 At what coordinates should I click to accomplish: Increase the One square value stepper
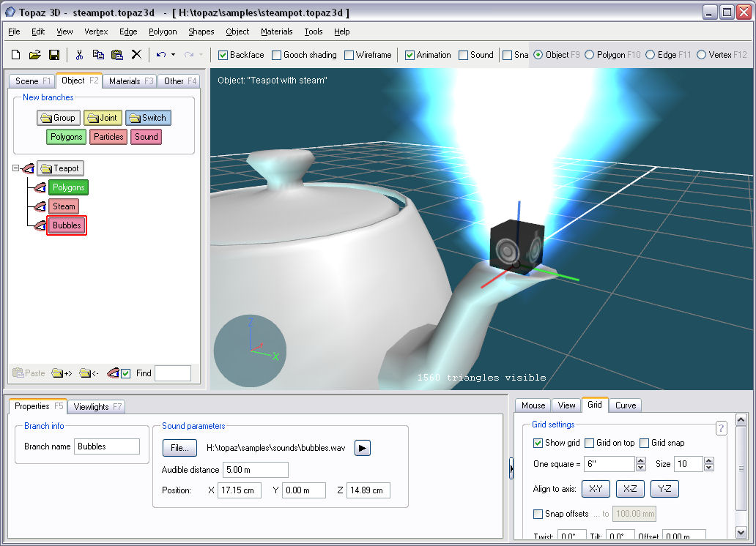(641, 460)
